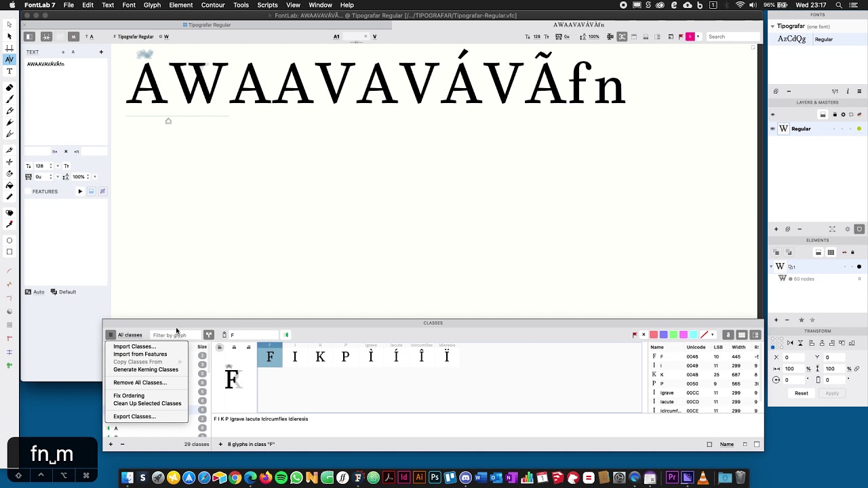Toggle the M metrics mode button
This screenshot has height=488, width=868.
click(x=73, y=37)
